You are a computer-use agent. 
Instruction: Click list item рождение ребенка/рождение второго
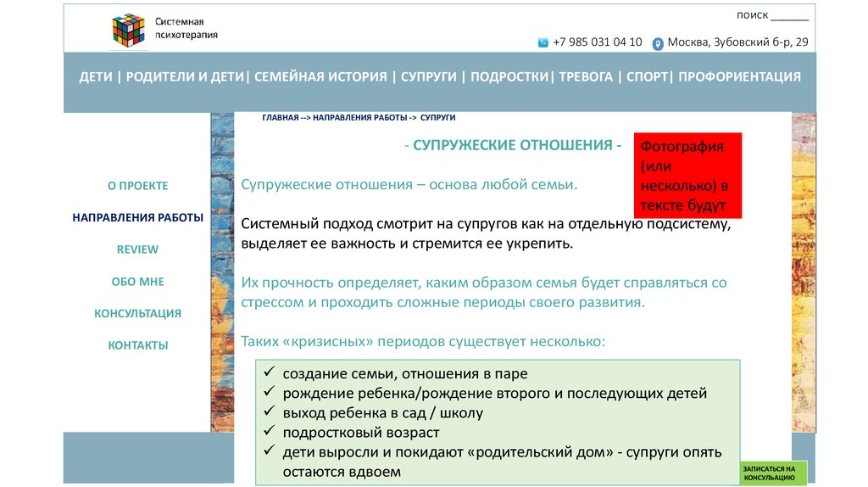tap(495, 394)
